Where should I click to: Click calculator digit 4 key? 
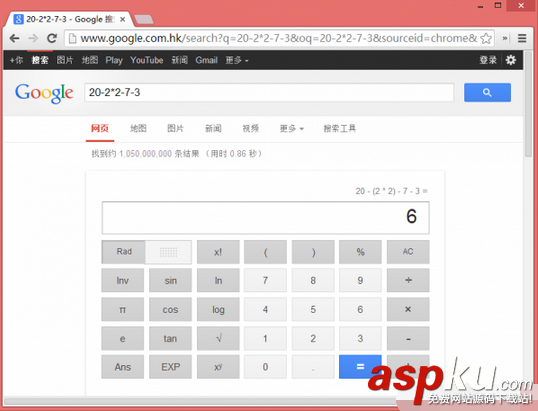[265, 309]
